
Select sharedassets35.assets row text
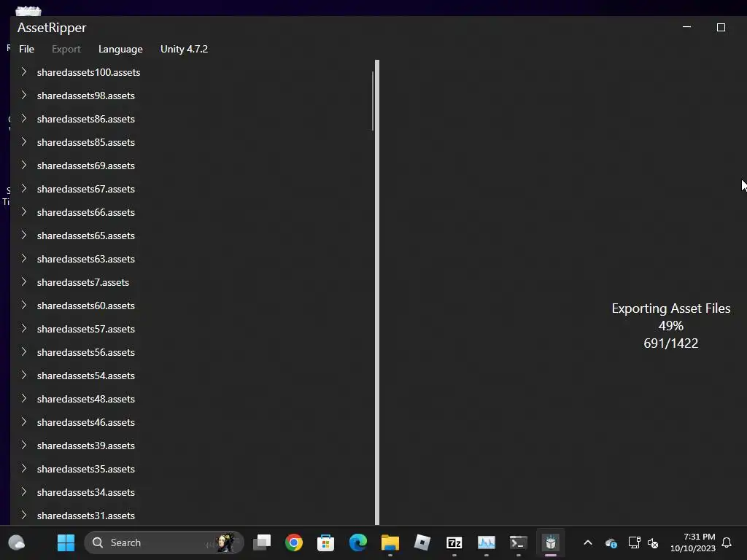coord(86,469)
